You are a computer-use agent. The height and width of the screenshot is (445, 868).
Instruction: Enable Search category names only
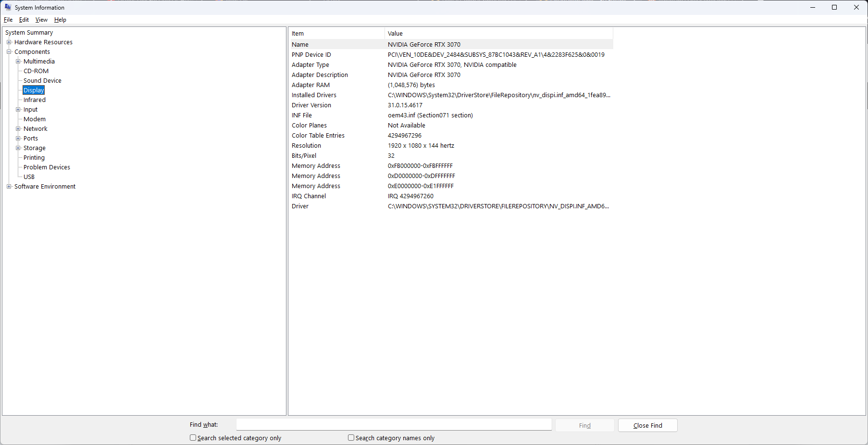point(351,438)
